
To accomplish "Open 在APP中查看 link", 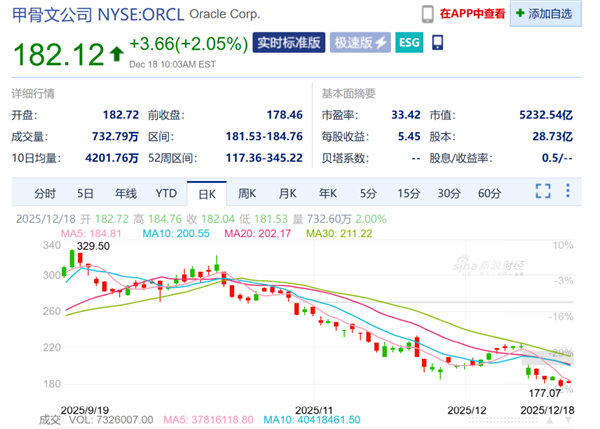I will pos(472,13).
